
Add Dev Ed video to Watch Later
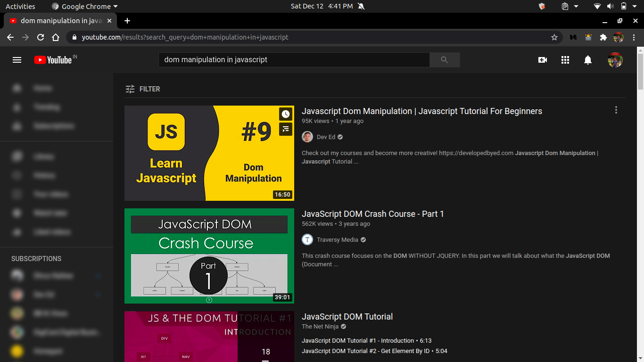[x=285, y=114]
